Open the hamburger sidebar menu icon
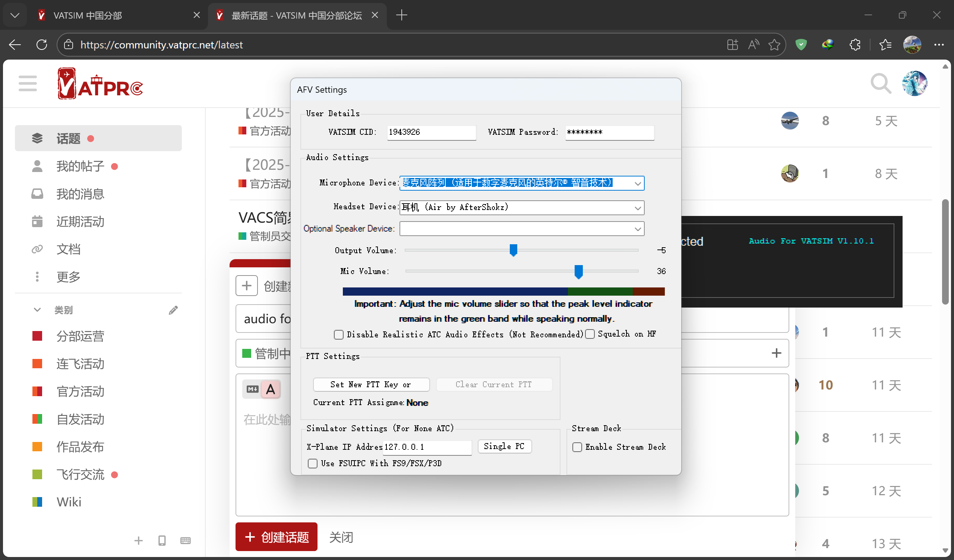The image size is (954, 560). click(x=28, y=83)
